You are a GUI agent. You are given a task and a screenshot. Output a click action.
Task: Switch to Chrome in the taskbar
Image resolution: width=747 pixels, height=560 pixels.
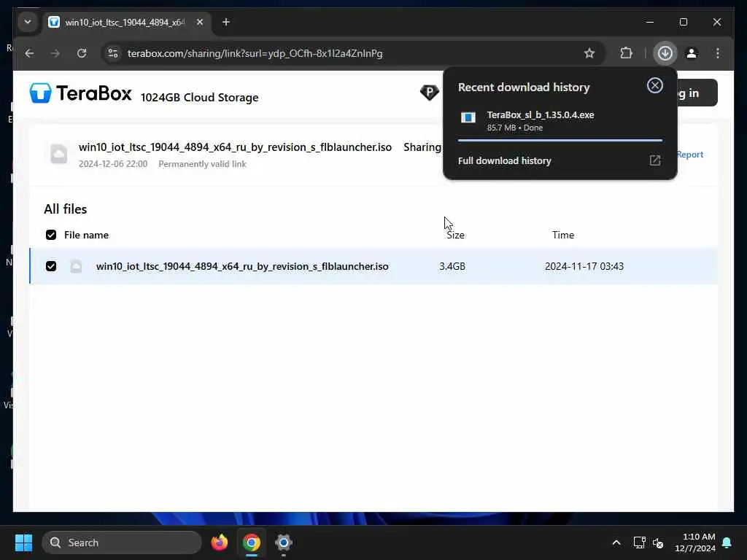point(252,542)
